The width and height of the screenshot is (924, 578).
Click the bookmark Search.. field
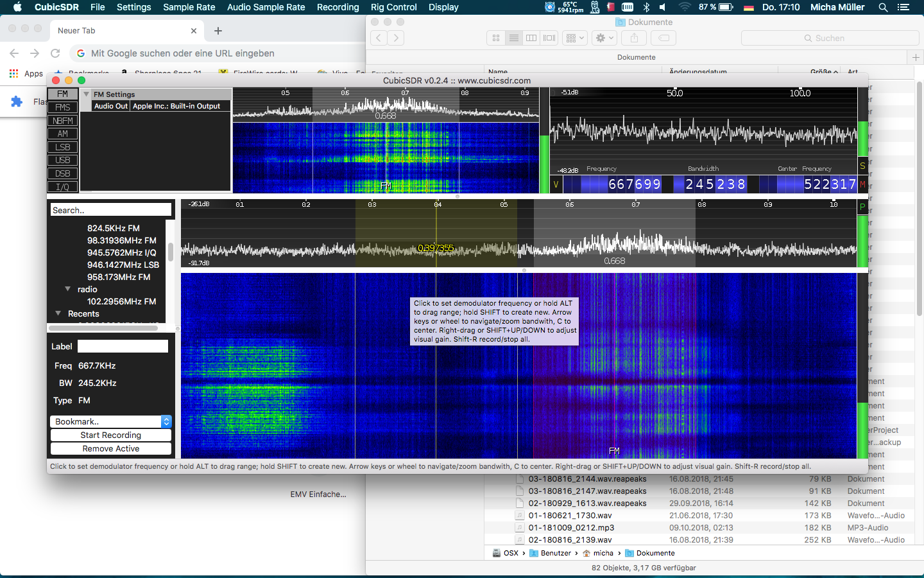(111, 210)
